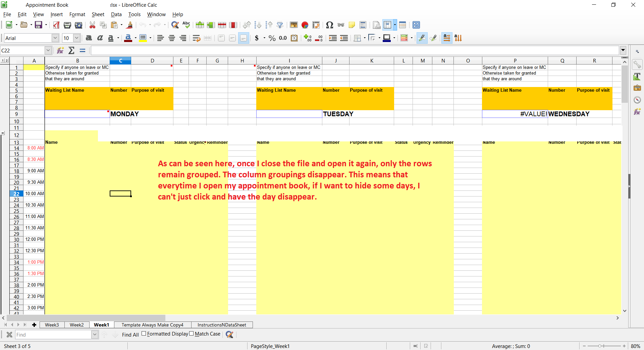Toggle Italic formatting

tap(100, 38)
